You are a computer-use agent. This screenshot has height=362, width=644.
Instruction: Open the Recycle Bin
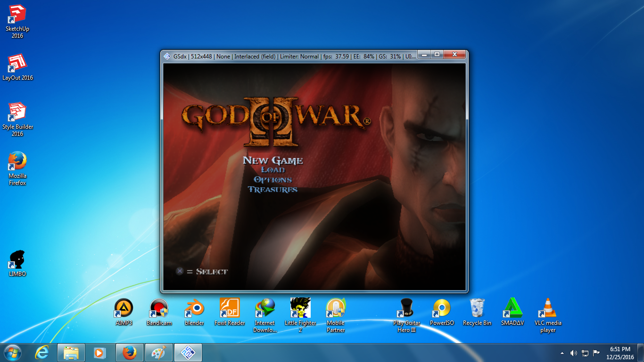coord(477,312)
